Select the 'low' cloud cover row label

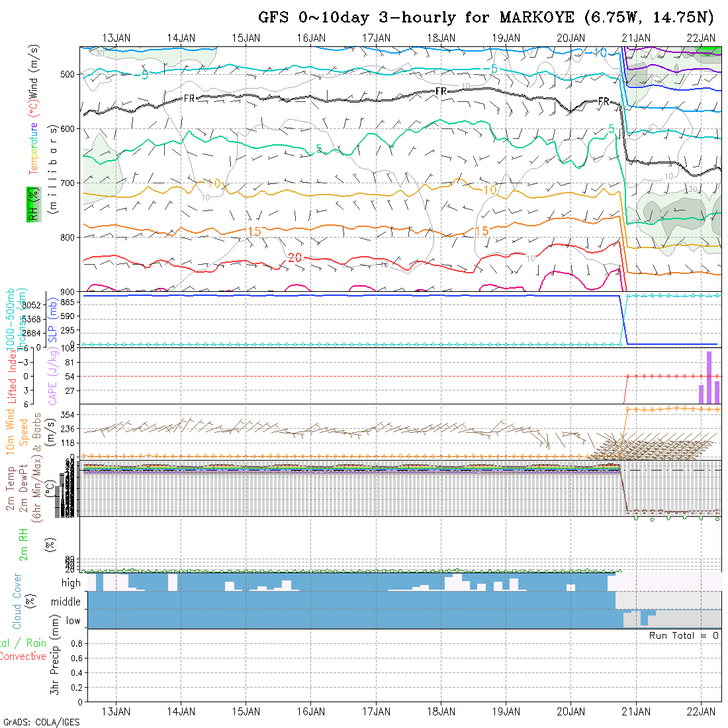[73, 621]
